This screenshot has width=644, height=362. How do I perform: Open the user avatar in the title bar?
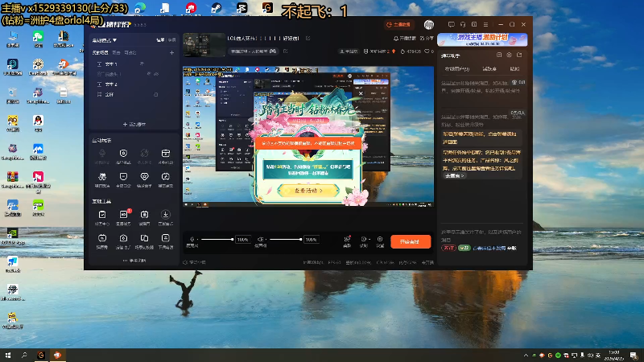click(429, 25)
